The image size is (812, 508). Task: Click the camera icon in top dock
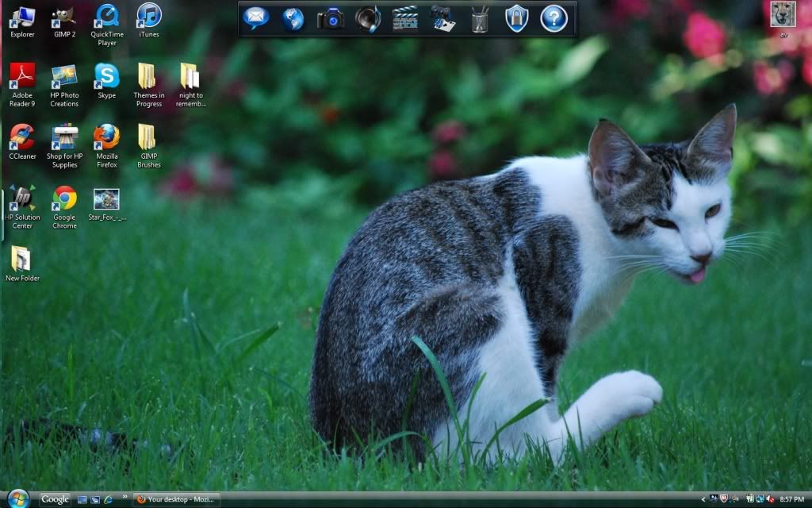click(x=331, y=18)
